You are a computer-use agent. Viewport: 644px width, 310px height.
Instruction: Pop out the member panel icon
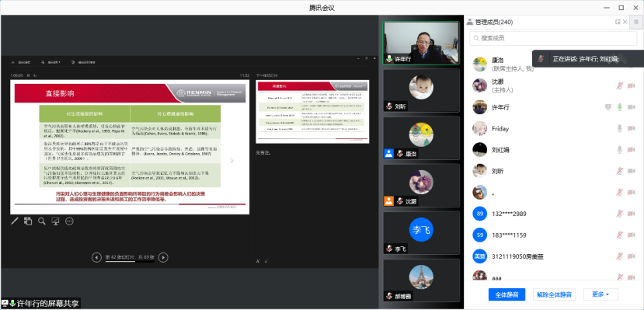(x=618, y=22)
